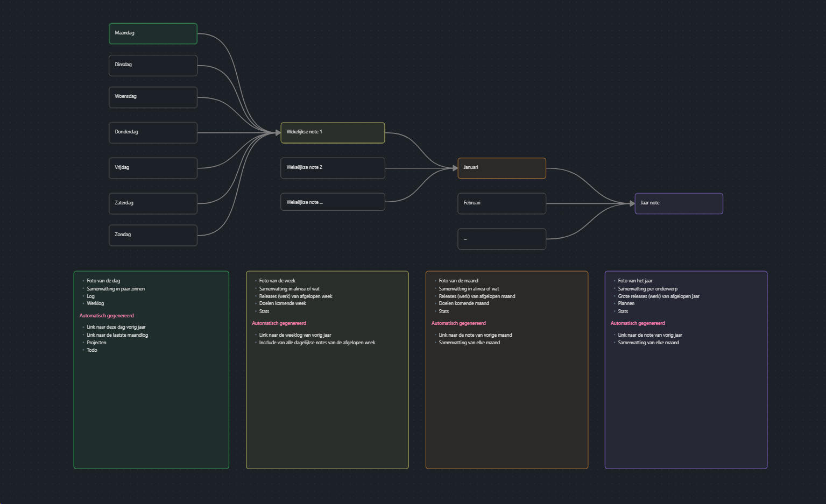Select the Zondag node
Viewport: 826px width, 504px height.
(x=153, y=235)
